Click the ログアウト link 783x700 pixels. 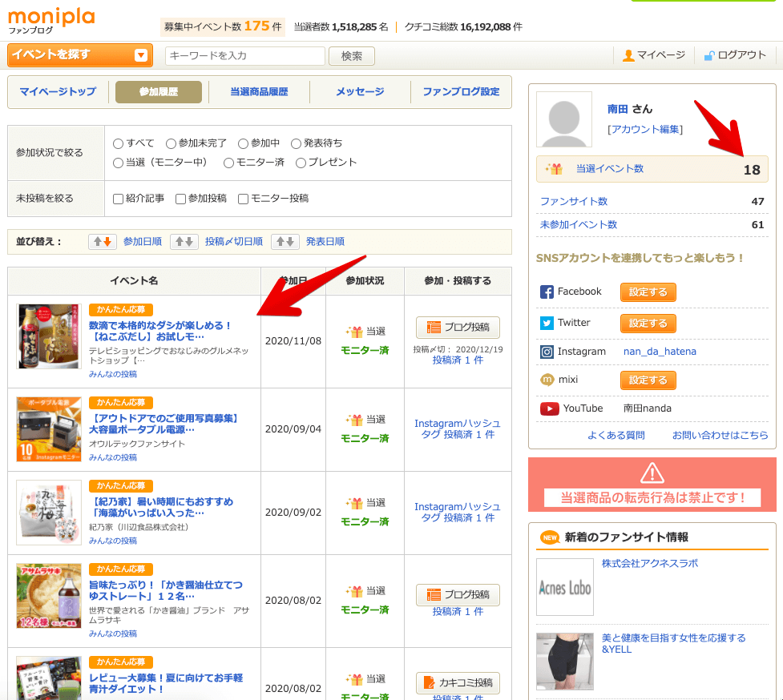pyautogui.click(x=741, y=55)
